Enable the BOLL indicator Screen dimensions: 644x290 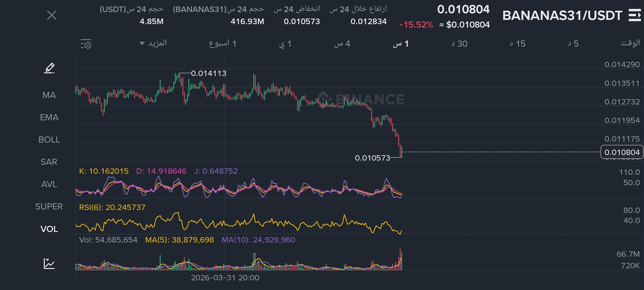(49, 140)
